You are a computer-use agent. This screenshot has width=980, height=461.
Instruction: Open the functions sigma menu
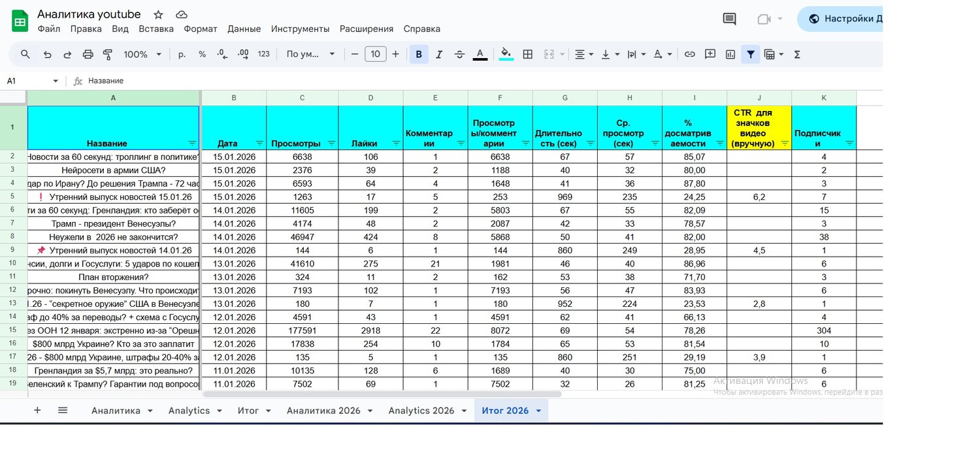(x=797, y=54)
